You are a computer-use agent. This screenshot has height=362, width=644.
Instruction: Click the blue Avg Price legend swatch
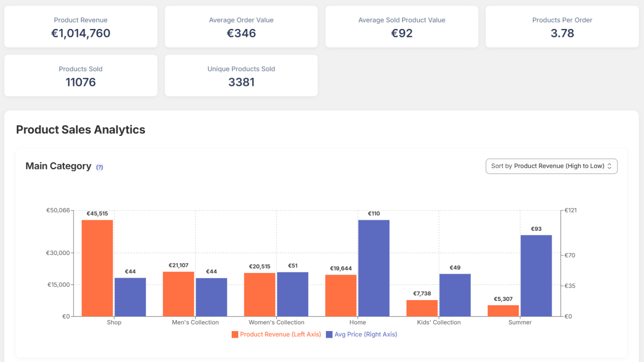(x=329, y=335)
